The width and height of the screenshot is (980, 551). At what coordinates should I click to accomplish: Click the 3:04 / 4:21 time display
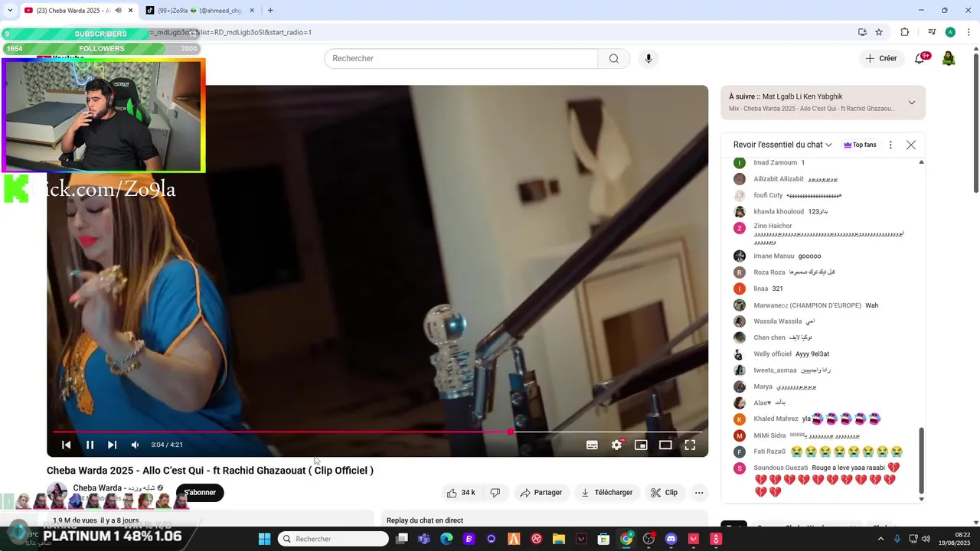167,445
